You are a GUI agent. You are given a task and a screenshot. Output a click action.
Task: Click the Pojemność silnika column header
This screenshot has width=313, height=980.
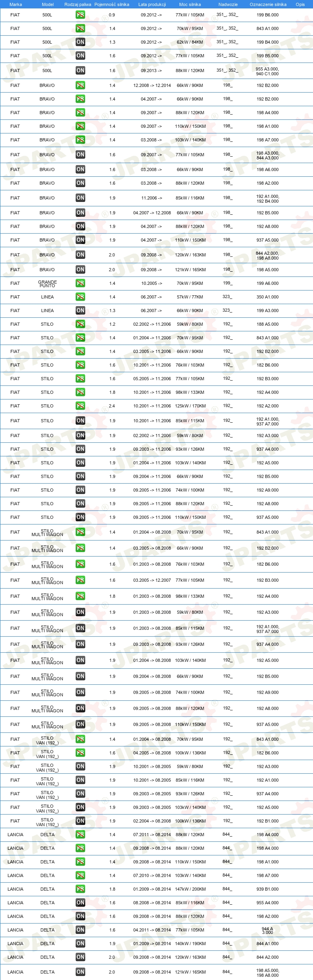point(112,4)
